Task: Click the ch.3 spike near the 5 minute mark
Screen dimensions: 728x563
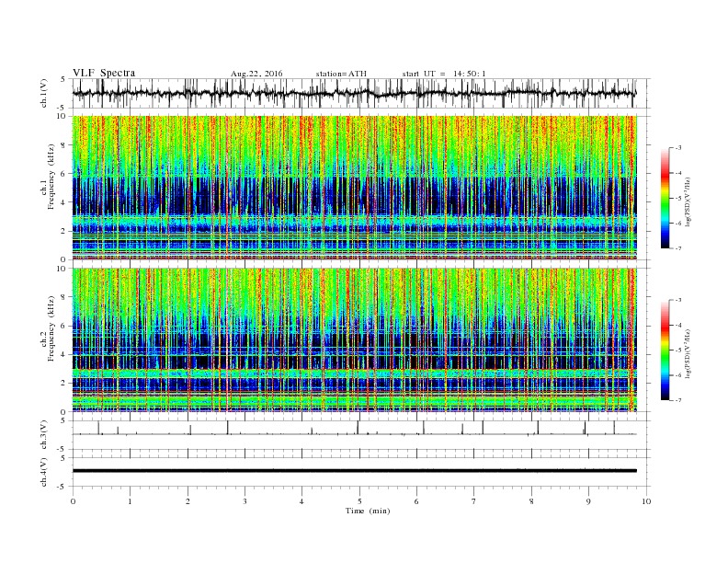Action: [358, 428]
